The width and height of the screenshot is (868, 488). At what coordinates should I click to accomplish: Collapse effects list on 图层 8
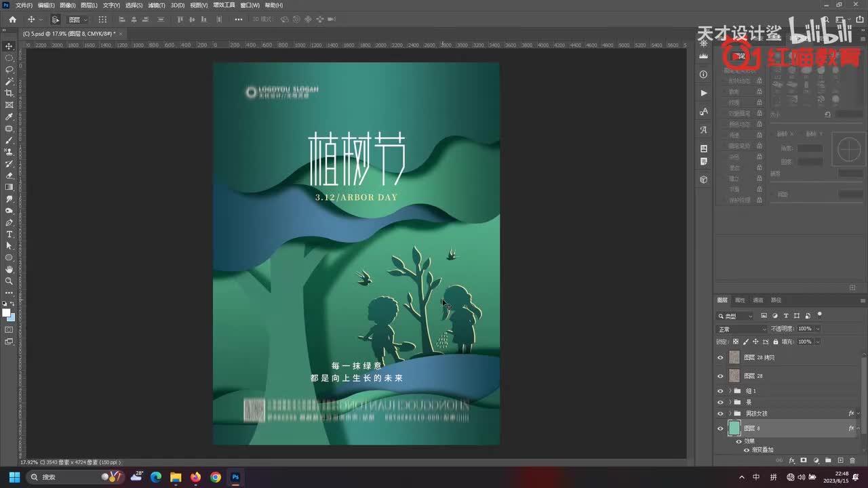[x=859, y=428]
